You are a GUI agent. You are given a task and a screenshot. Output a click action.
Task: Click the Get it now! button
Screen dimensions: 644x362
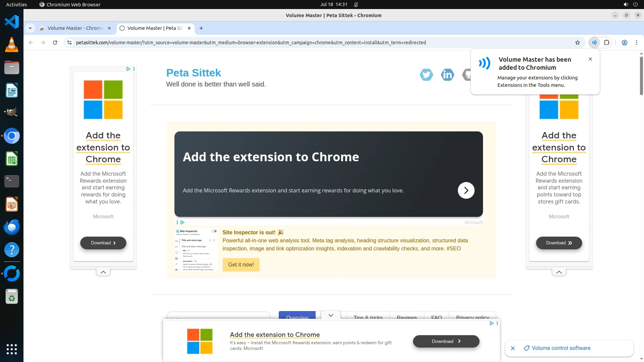click(241, 264)
